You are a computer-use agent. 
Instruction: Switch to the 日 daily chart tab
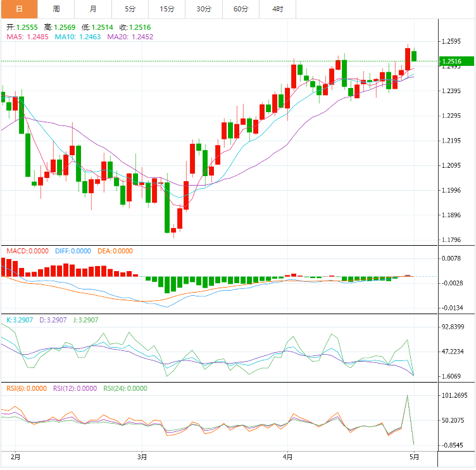[19, 9]
